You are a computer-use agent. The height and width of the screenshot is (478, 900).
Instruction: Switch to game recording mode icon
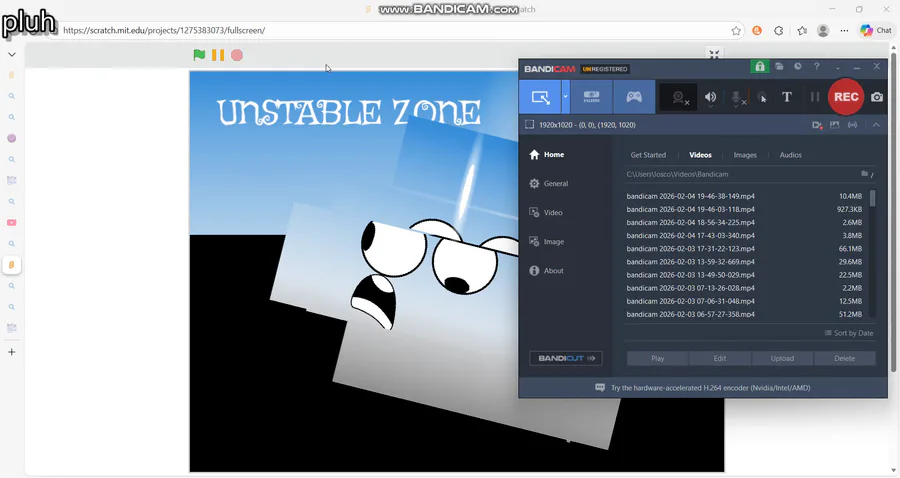pos(634,97)
